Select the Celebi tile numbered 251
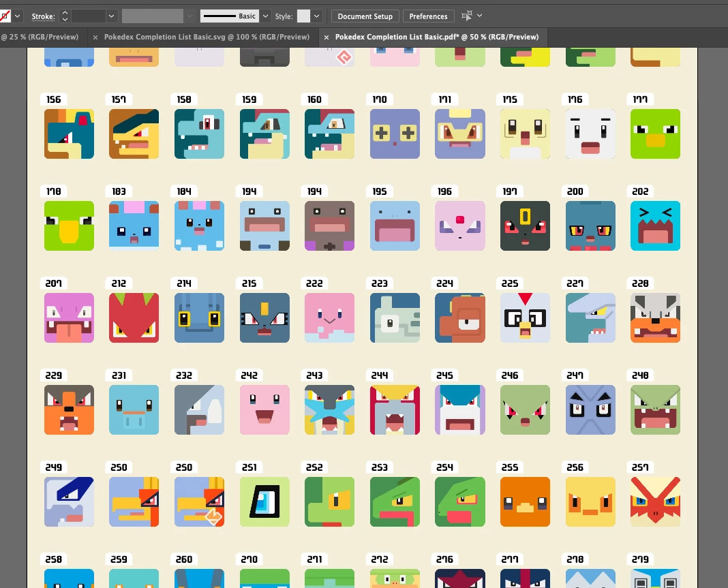This screenshot has width=728, height=588. coord(264,501)
